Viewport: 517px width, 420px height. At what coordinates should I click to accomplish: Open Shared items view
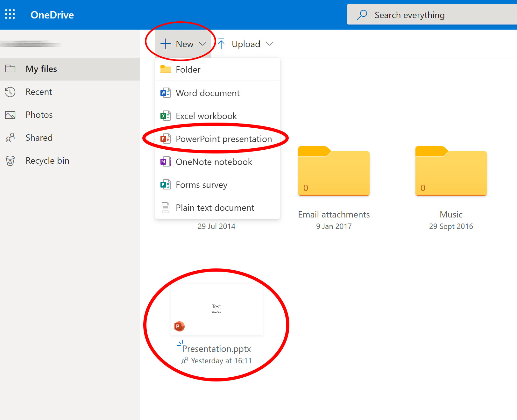coord(70,138)
